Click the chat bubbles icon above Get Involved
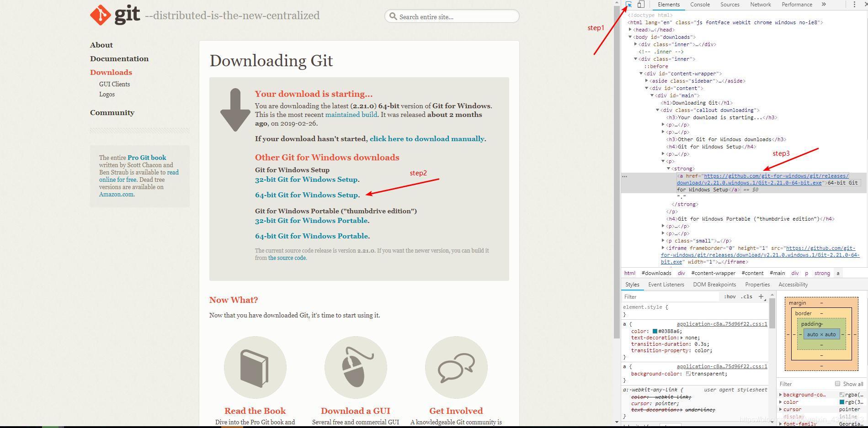 pyautogui.click(x=456, y=367)
